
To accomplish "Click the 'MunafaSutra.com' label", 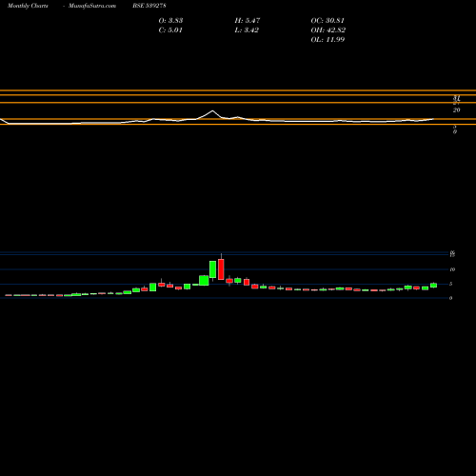I will point(92,6).
